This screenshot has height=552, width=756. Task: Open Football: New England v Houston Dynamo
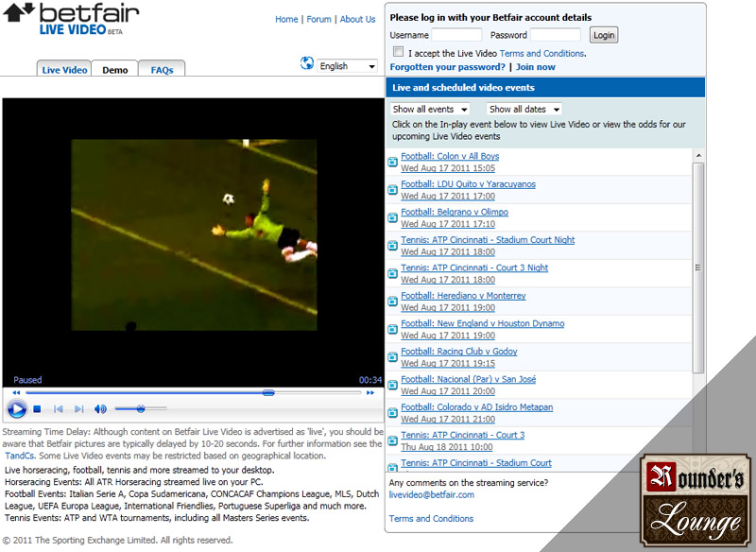click(483, 323)
